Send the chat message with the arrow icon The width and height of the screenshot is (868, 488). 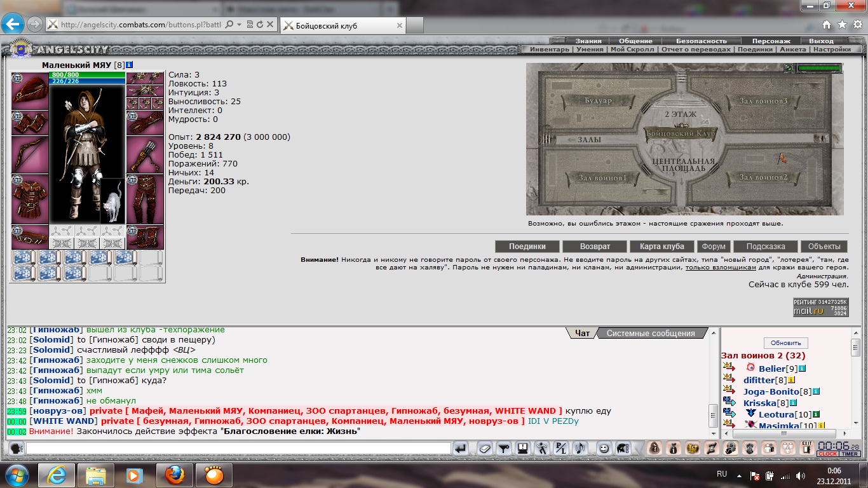tap(461, 449)
